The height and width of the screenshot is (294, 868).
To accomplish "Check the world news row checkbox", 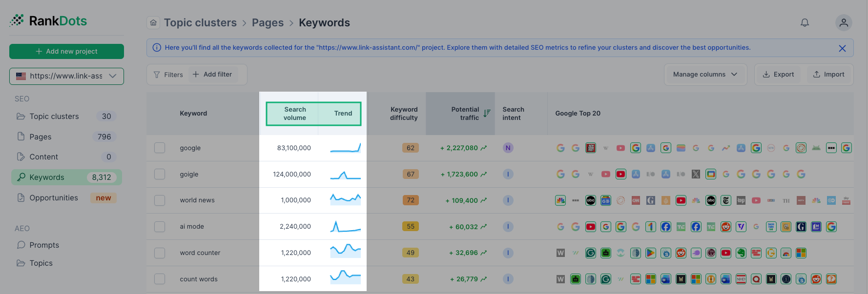I will (160, 200).
